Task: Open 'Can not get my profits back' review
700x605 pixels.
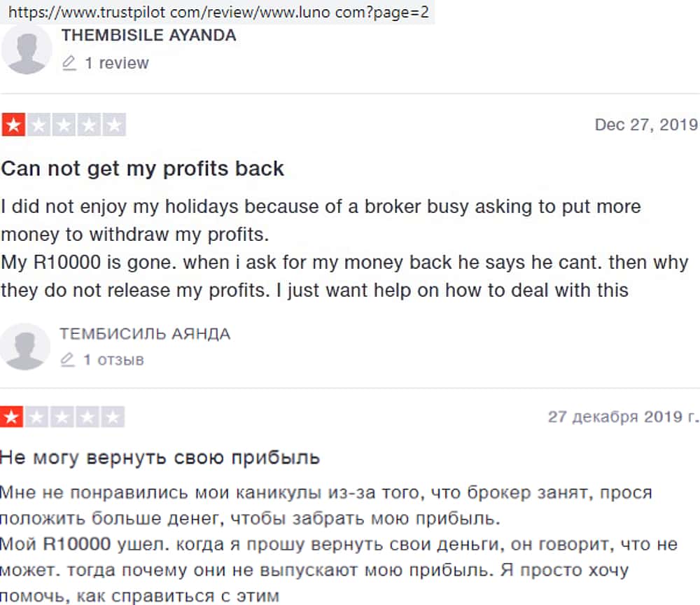Action: (143, 169)
